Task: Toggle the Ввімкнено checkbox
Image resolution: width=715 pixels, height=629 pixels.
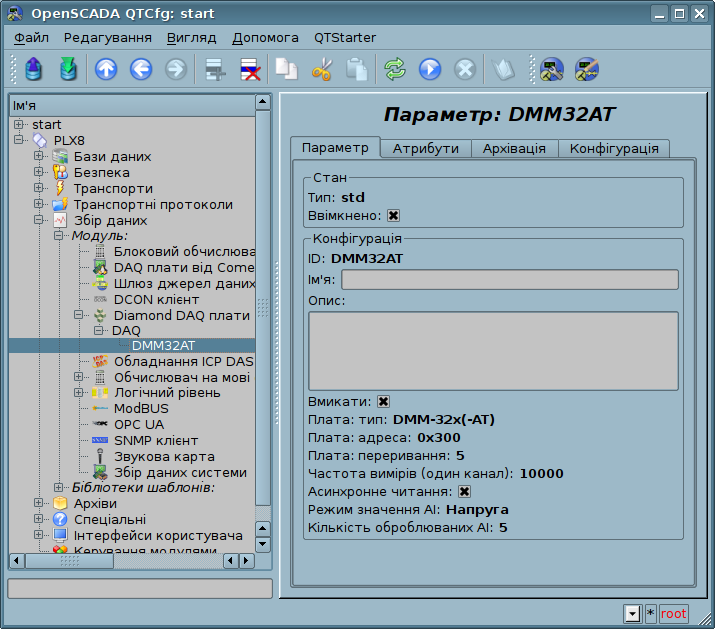Action: click(x=393, y=215)
